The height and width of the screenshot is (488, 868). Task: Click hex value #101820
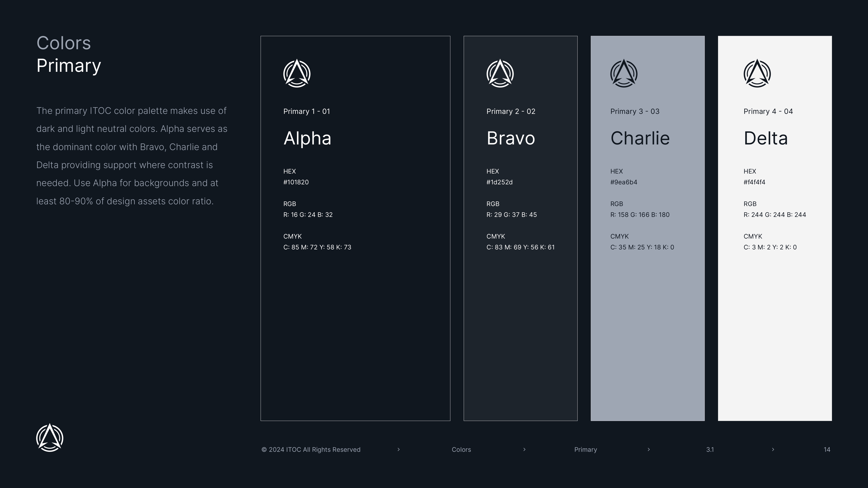click(x=296, y=182)
